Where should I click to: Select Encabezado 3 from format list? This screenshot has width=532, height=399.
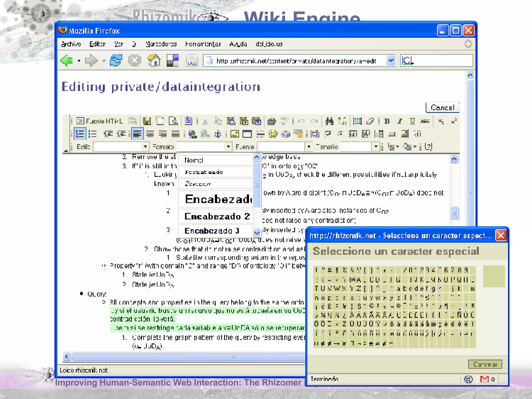pos(215,231)
